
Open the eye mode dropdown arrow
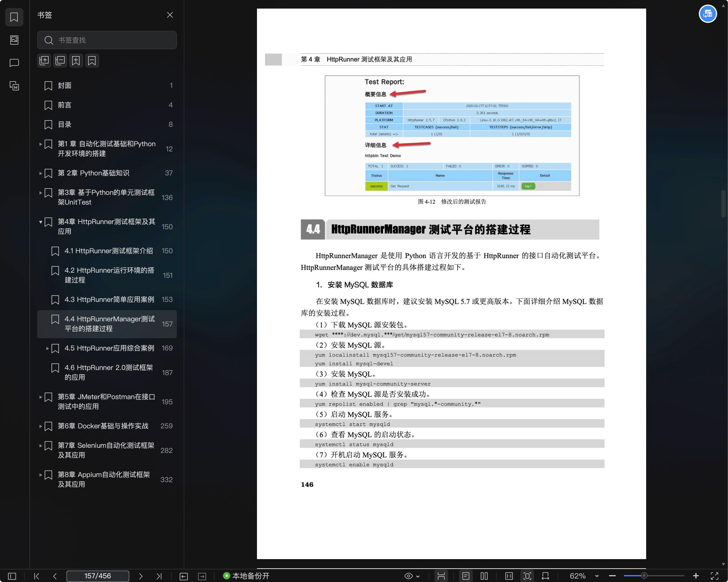(418, 576)
